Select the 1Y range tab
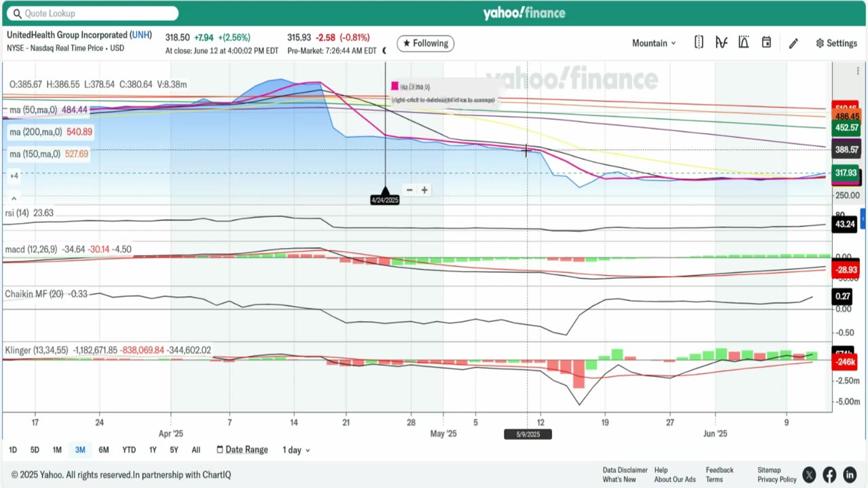Viewport: 868px width, 488px height. tap(153, 450)
